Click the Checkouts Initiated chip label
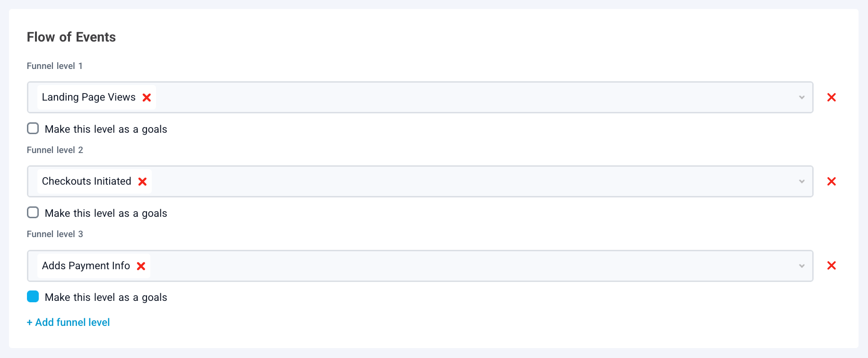The width and height of the screenshot is (868, 358). 87,181
